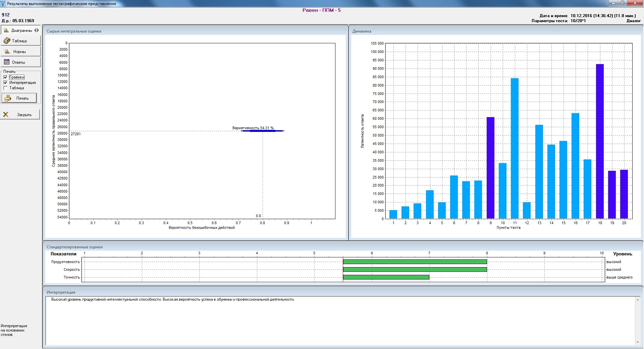Click the application icon in title bar
644x349 pixels.
3,4
